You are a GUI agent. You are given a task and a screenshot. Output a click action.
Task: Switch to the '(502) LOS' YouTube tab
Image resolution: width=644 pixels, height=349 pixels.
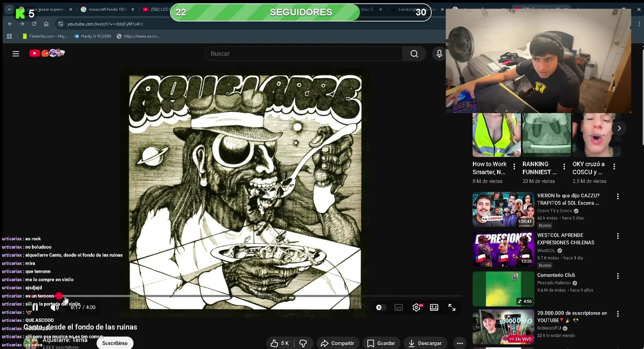pos(157,10)
